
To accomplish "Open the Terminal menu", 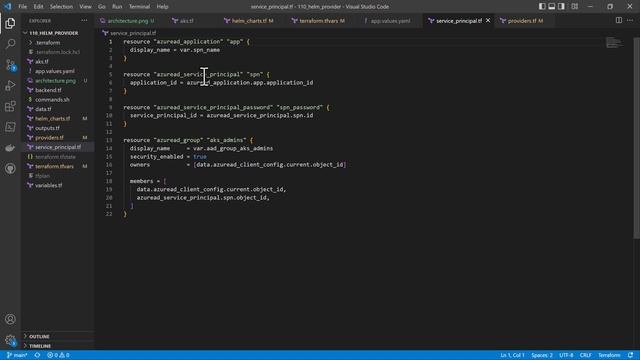I will pyautogui.click(x=139, y=7).
